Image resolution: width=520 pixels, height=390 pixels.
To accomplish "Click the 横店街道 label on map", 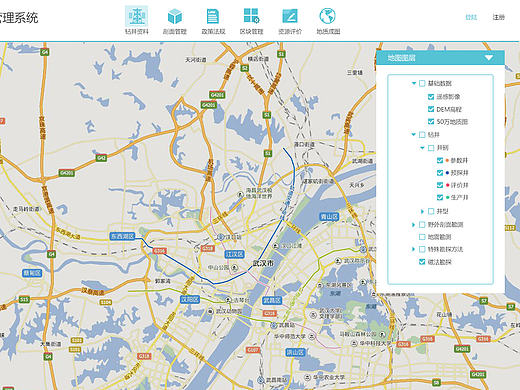I will [258, 59].
